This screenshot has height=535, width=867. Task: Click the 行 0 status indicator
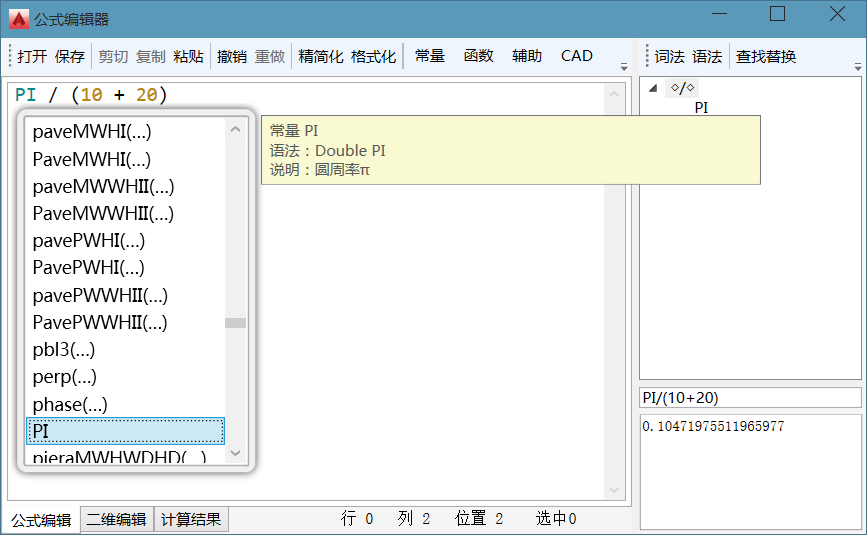tap(357, 518)
